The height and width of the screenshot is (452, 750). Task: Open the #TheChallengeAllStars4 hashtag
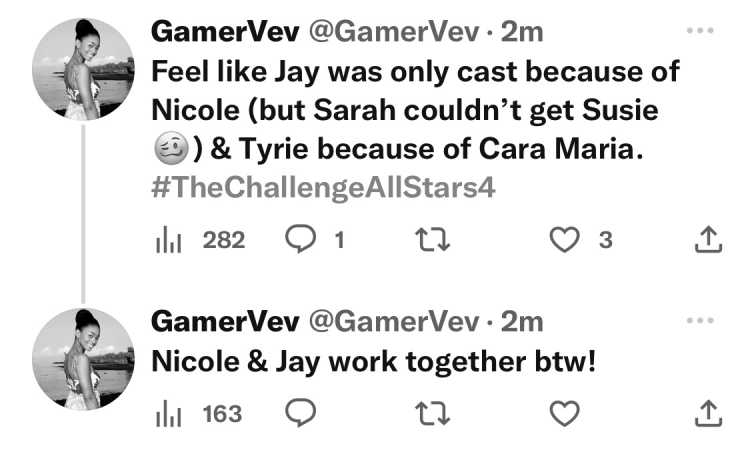(x=323, y=187)
